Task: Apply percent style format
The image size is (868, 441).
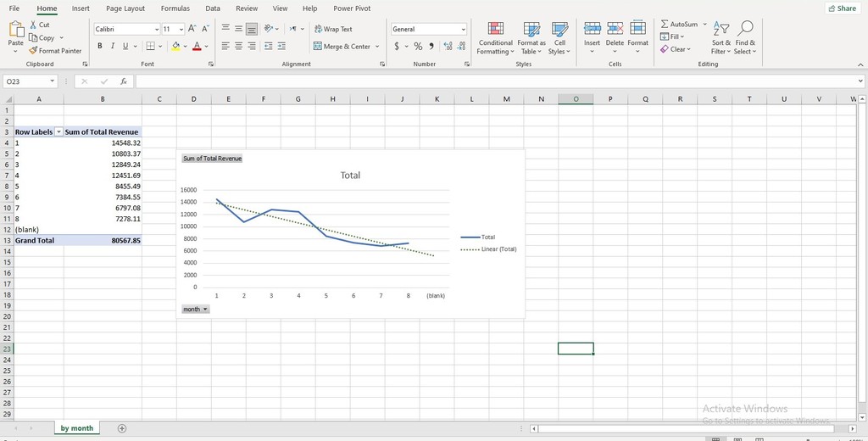Action: coord(418,47)
